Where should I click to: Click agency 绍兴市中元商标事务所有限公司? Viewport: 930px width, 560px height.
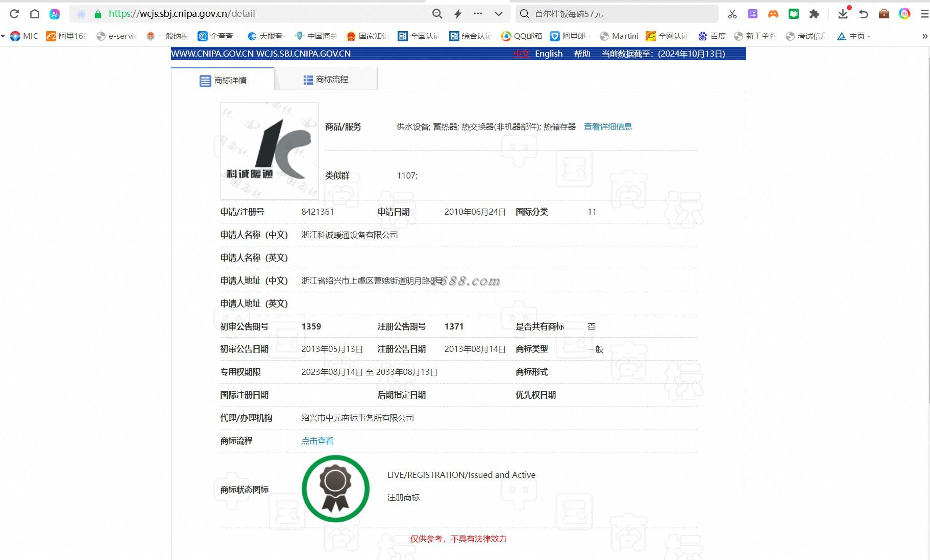357,418
